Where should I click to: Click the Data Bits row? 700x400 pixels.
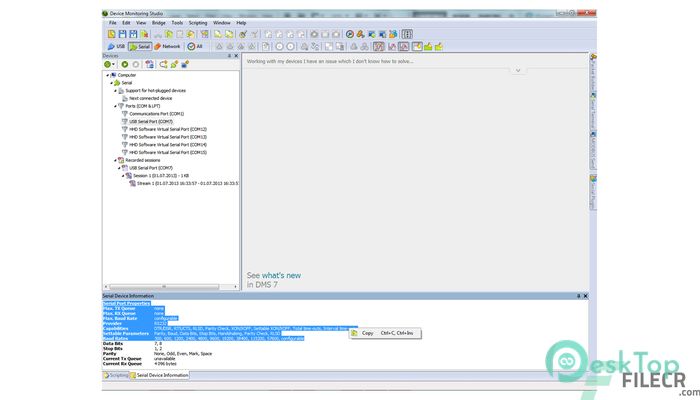132,344
